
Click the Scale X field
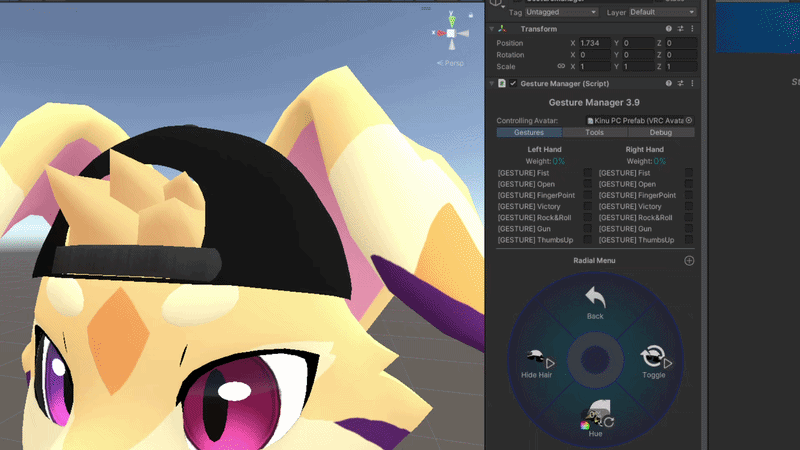coord(594,66)
